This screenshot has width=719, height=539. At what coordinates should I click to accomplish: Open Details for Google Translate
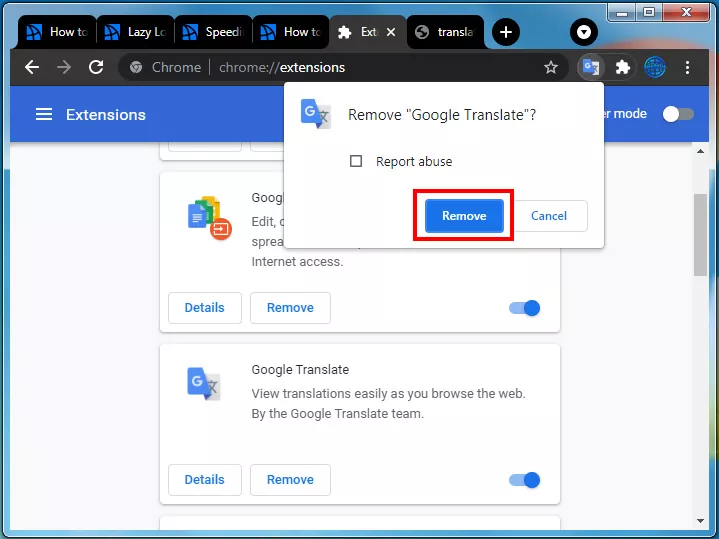click(205, 480)
